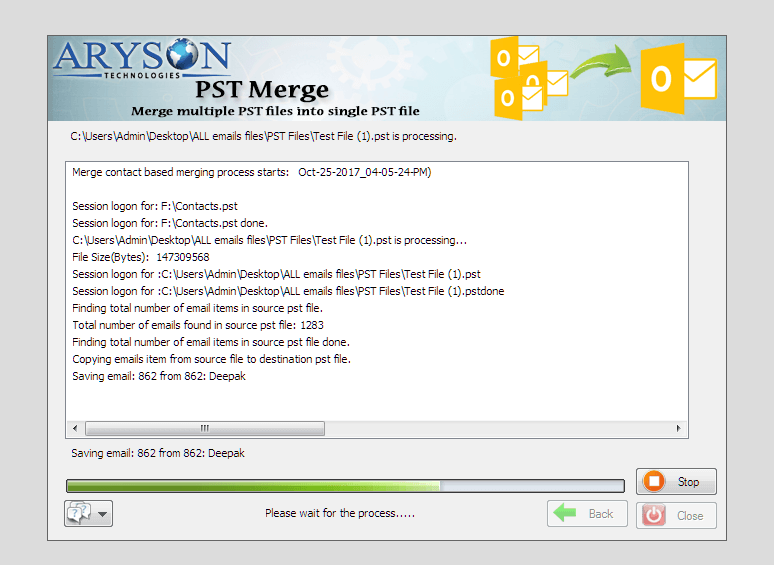The height and width of the screenshot is (565, 774).
Task: Click 'Copying emails item from source file' line
Action: click(x=211, y=359)
